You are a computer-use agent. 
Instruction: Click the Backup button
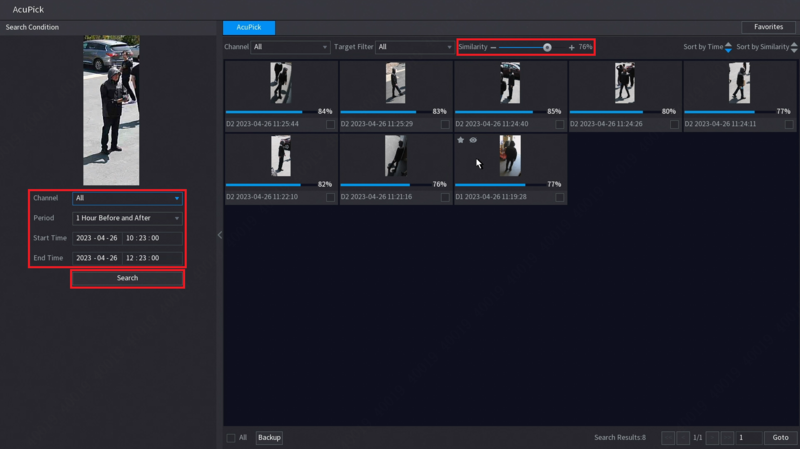[x=269, y=438]
